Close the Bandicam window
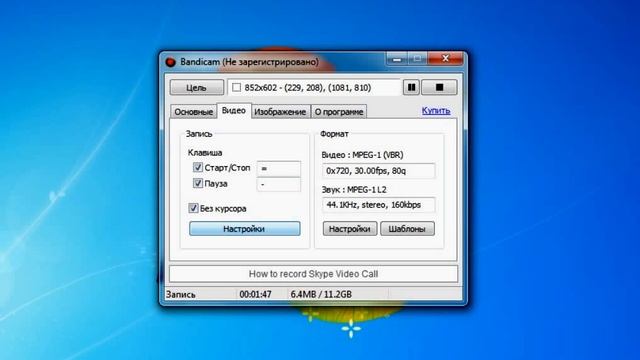 click(445, 59)
